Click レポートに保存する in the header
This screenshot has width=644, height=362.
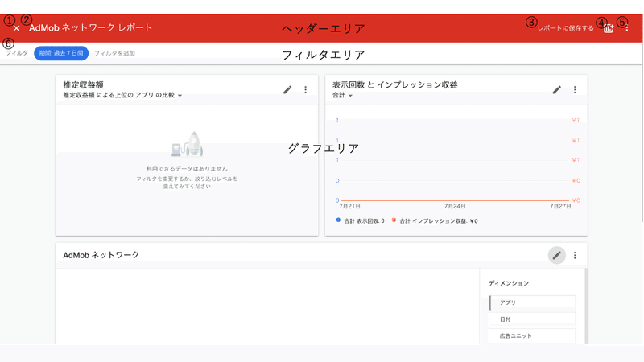pos(566,28)
